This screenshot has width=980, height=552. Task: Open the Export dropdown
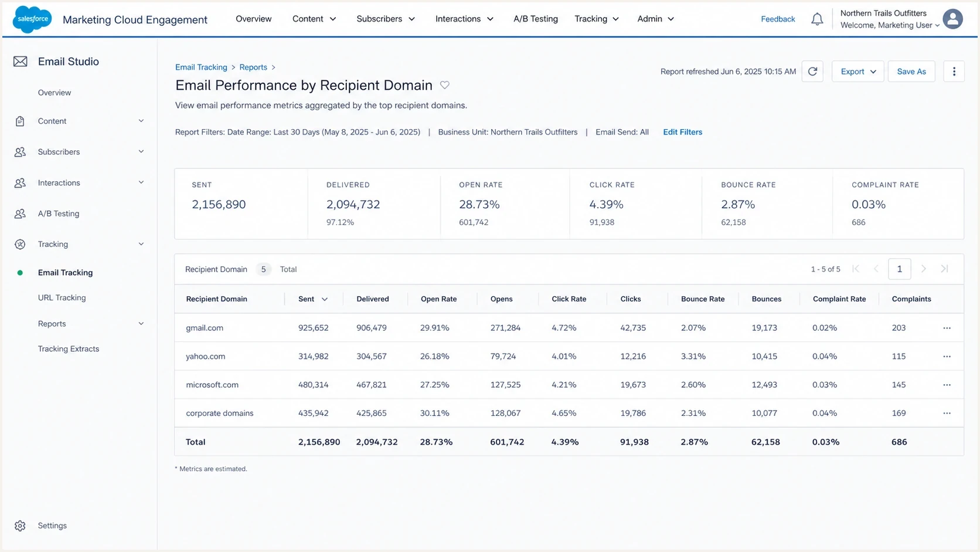coord(858,72)
